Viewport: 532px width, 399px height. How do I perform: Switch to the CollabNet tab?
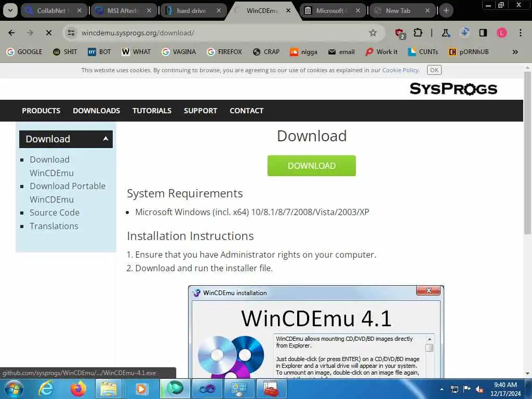coord(54,11)
